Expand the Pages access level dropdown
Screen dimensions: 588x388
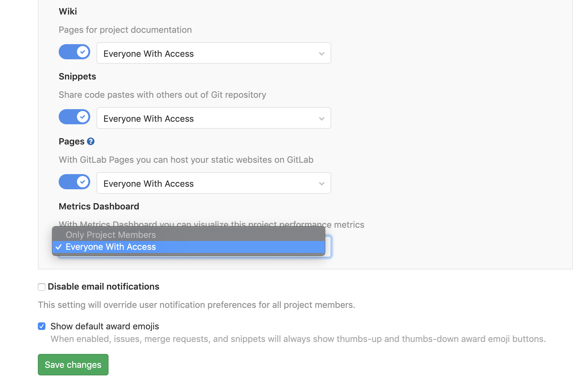click(214, 183)
